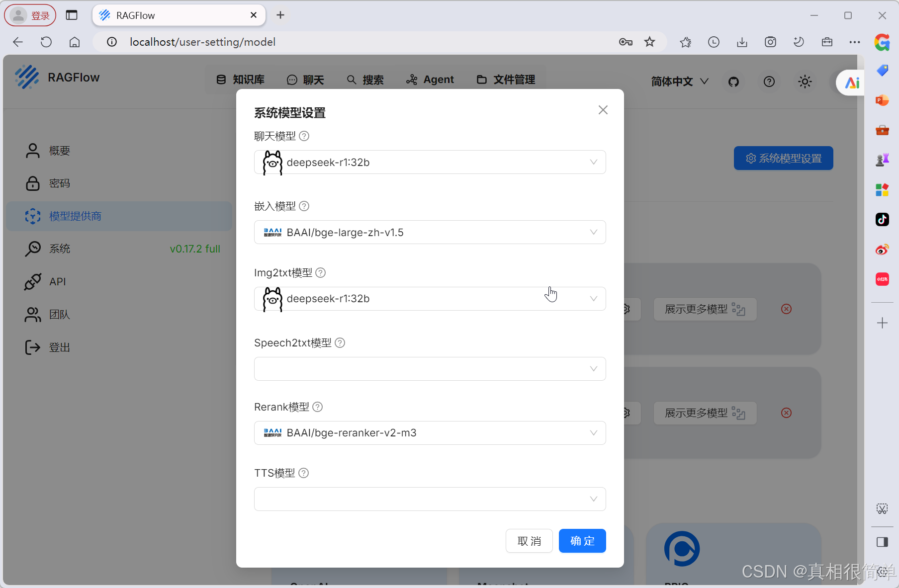Screen dimensions: 899x588
Task: Open the empty TTS model dropdown
Action: pyautogui.click(x=430, y=499)
